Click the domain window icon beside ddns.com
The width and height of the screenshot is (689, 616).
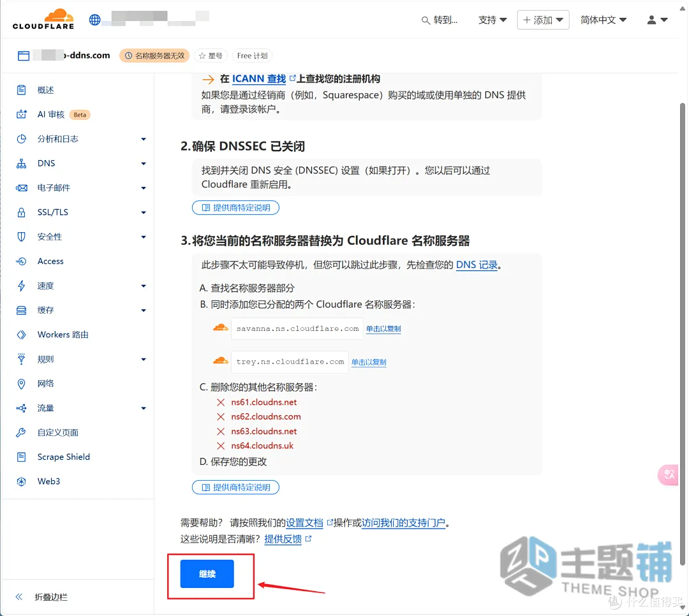pos(24,56)
